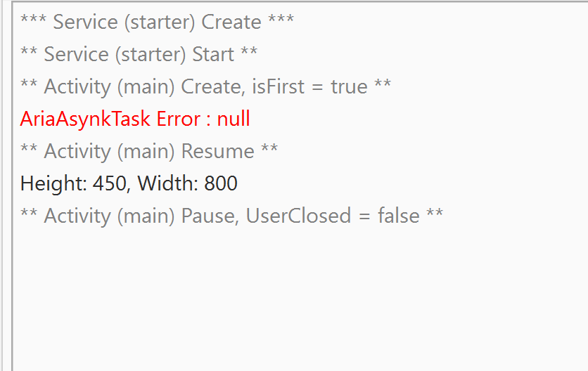Select the "Service (starter) Start" log entry
This screenshot has width=588, height=371.
point(139,54)
